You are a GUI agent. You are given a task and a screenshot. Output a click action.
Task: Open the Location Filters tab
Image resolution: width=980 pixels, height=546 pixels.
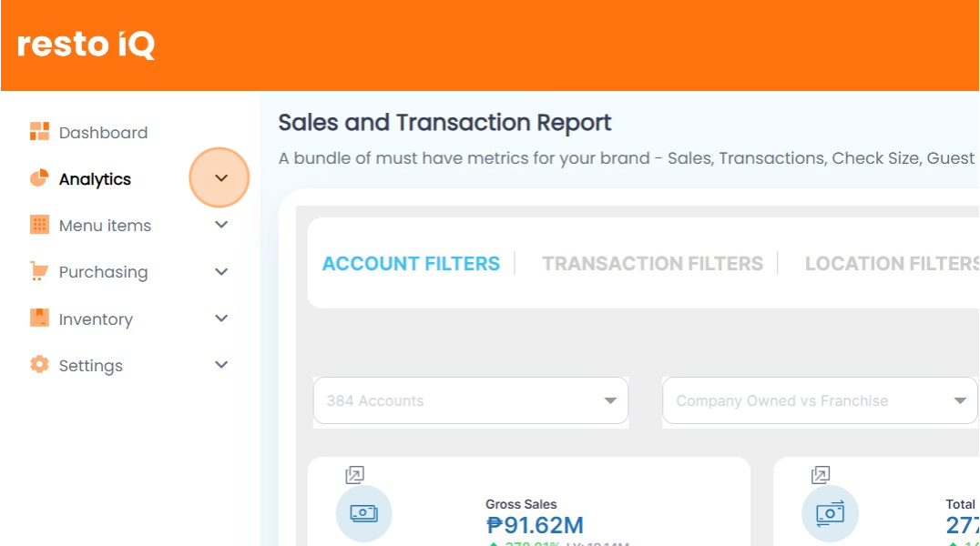tap(891, 264)
